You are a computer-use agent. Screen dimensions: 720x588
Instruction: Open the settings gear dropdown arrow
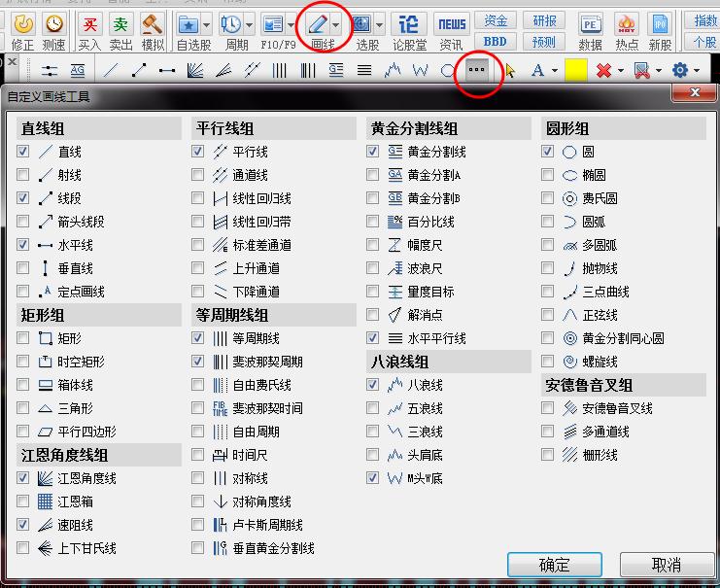(697, 70)
